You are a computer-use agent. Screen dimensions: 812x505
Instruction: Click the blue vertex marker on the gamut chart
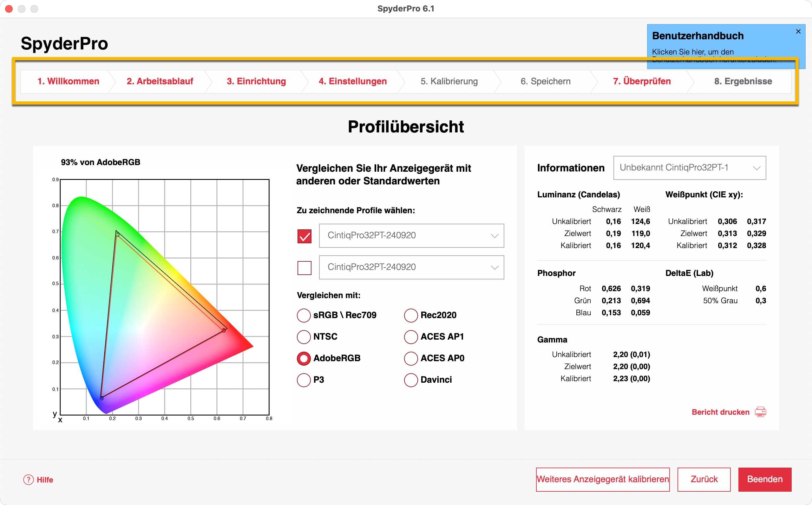pos(101,398)
